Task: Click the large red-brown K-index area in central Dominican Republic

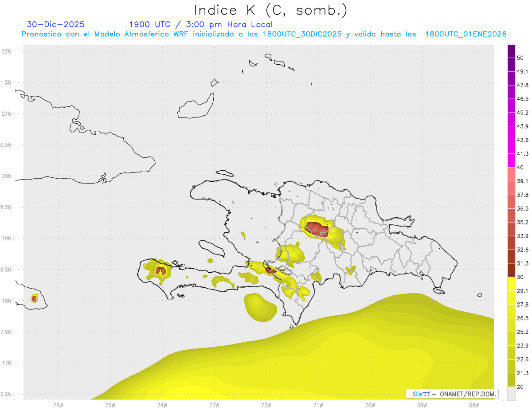Action: tap(317, 229)
